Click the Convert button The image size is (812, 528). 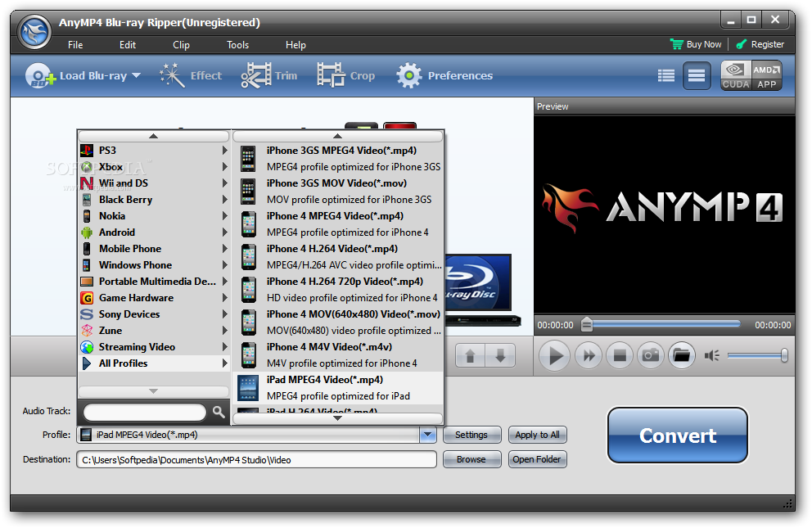click(678, 435)
